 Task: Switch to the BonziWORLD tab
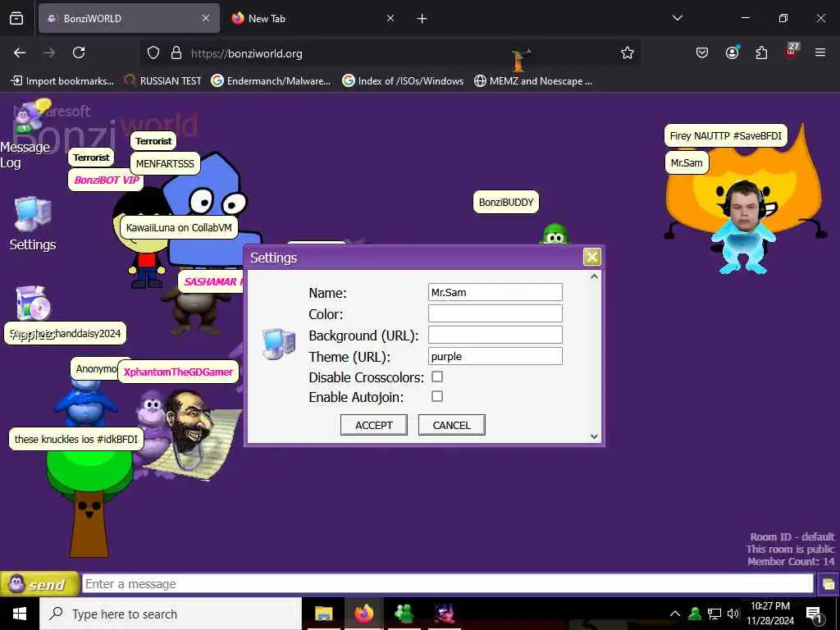129,18
